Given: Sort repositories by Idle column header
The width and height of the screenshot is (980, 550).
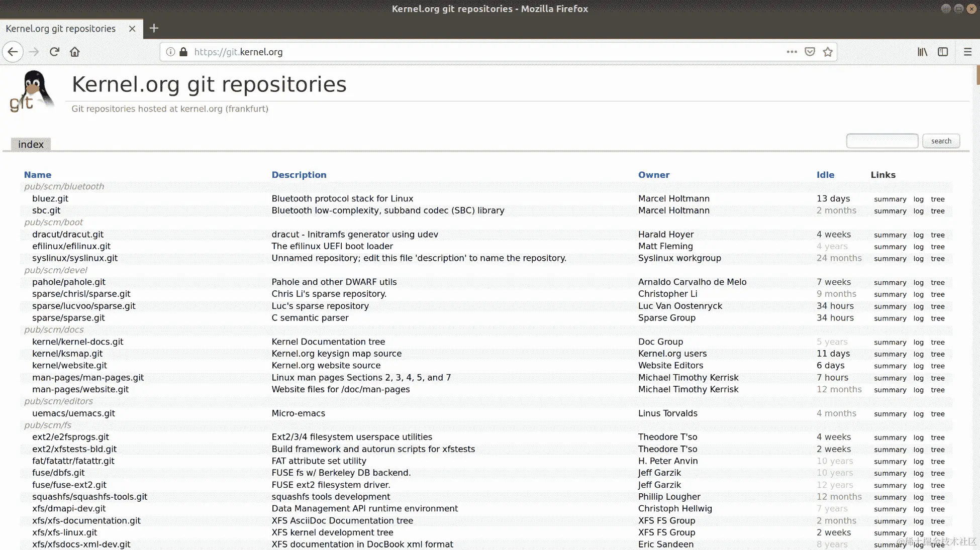Looking at the screenshot, I should coord(825,175).
